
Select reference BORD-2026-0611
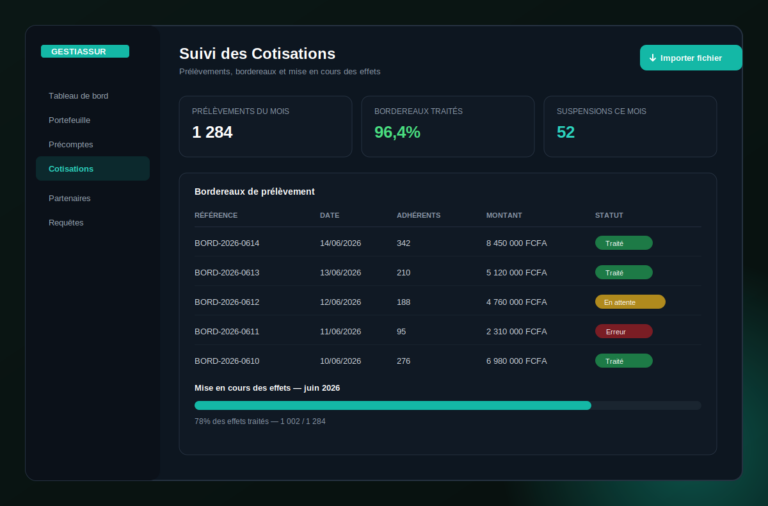pos(227,332)
